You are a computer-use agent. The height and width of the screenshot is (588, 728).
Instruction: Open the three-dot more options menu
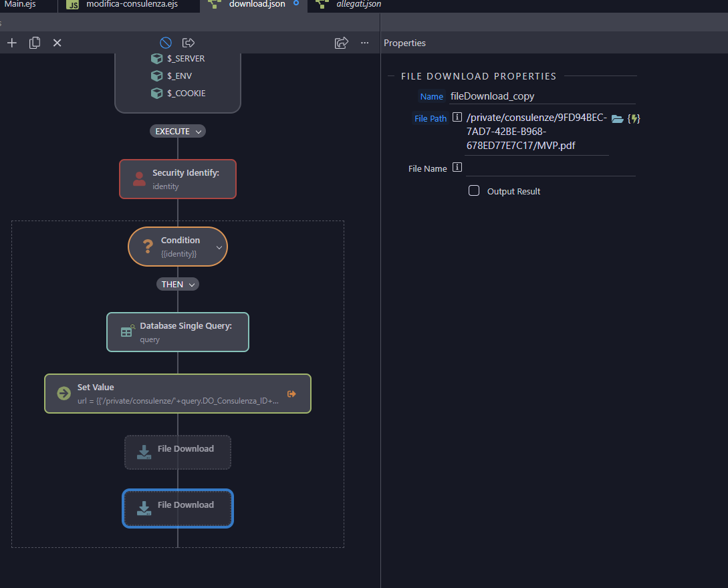pyautogui.click(x=365, y=43)
